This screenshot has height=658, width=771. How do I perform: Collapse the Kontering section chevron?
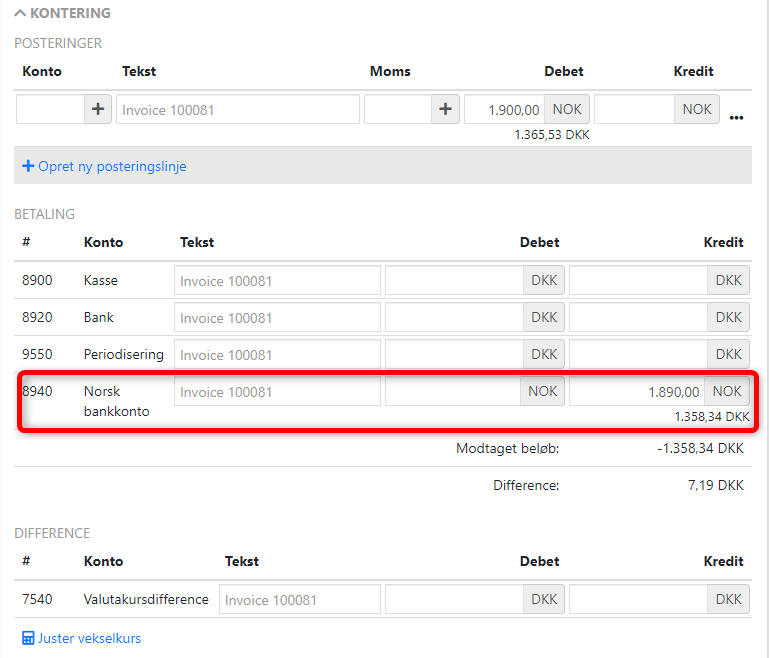[20, 14]
